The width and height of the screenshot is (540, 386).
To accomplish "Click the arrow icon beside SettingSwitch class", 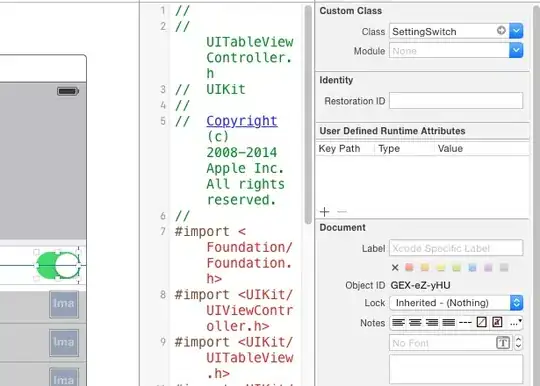I will 501,31.
